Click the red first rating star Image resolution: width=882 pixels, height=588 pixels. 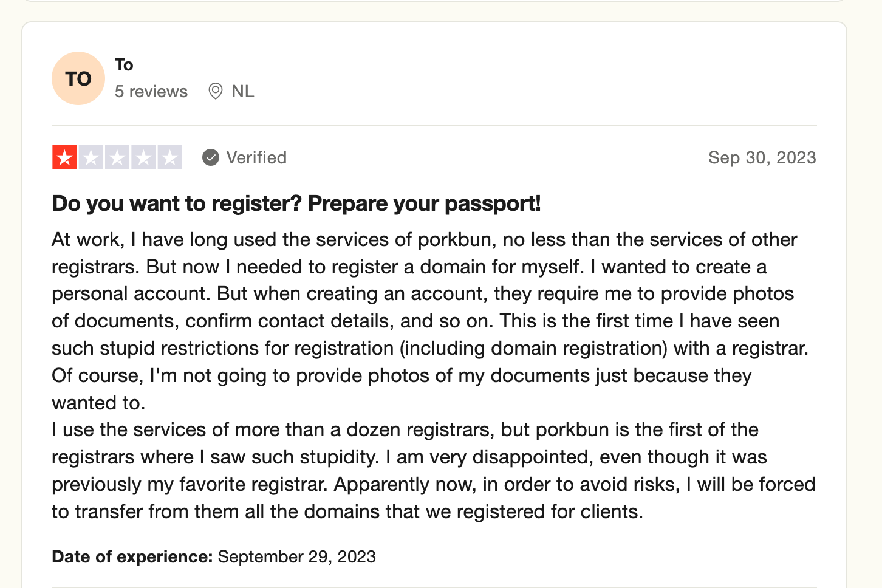coord(64,158)
